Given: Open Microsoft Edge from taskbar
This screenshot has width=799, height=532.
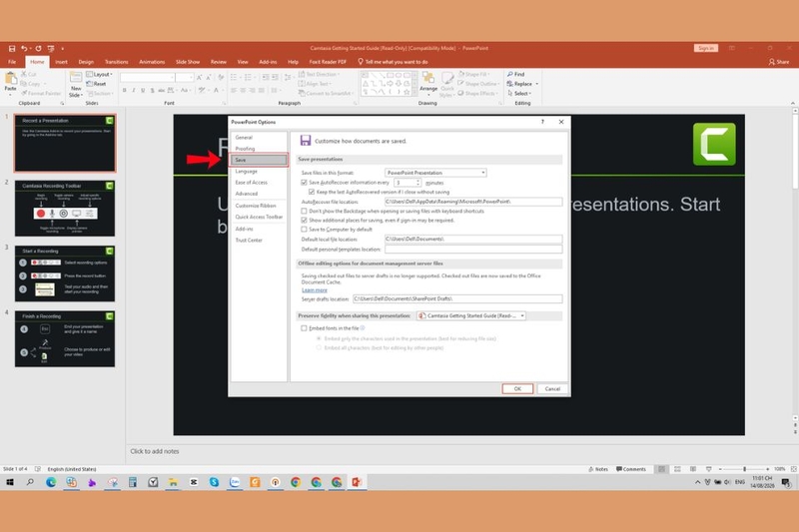Looking at the screenshot, I should click(x=51, y=482).
